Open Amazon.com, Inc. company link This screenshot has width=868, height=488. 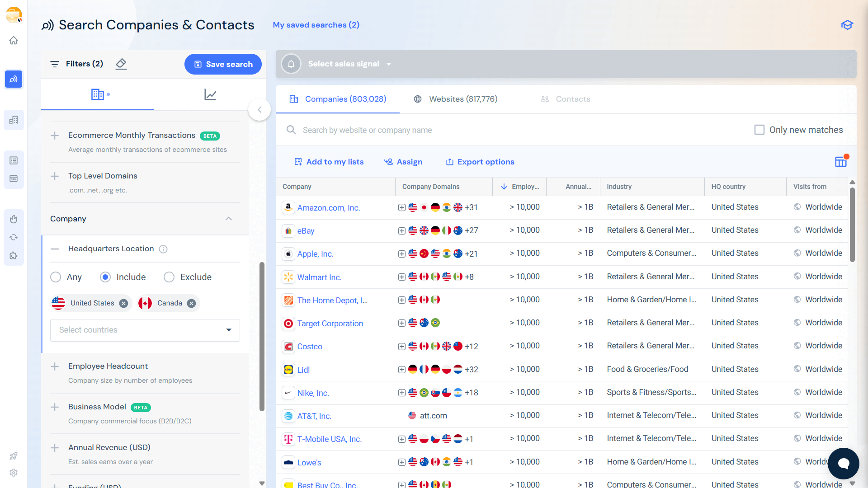point(329,208)
